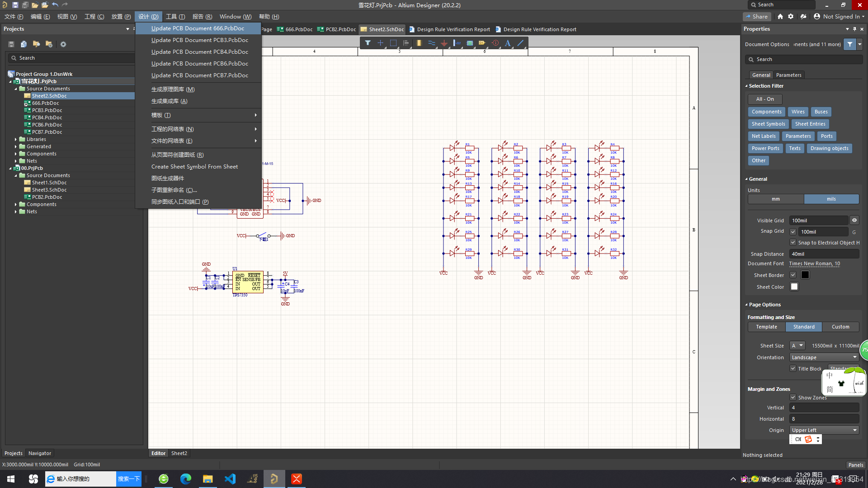Screen dimensions: 868x488
Task: Toggle the Components selection filter
Action: click(766, 112)
